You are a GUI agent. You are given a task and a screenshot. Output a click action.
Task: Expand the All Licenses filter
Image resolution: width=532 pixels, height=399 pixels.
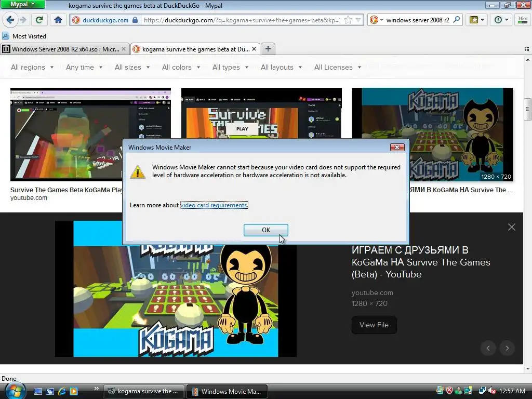click(338, 67)
